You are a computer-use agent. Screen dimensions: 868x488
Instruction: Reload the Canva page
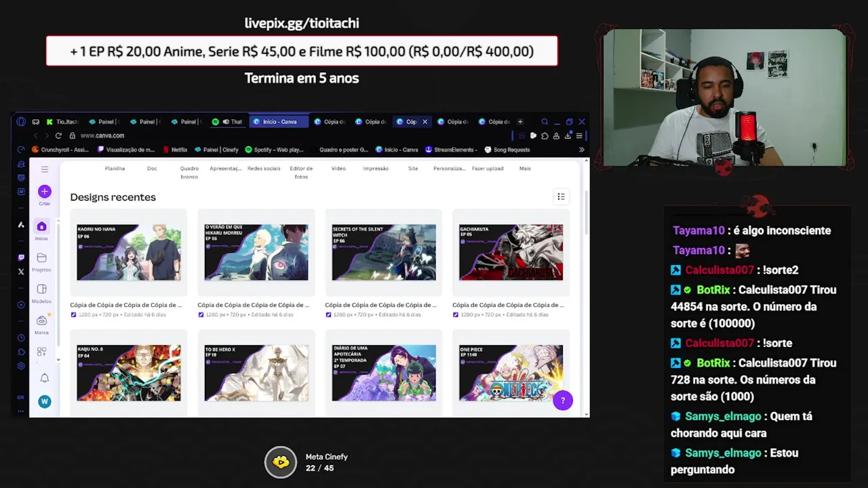coord(58,136)
